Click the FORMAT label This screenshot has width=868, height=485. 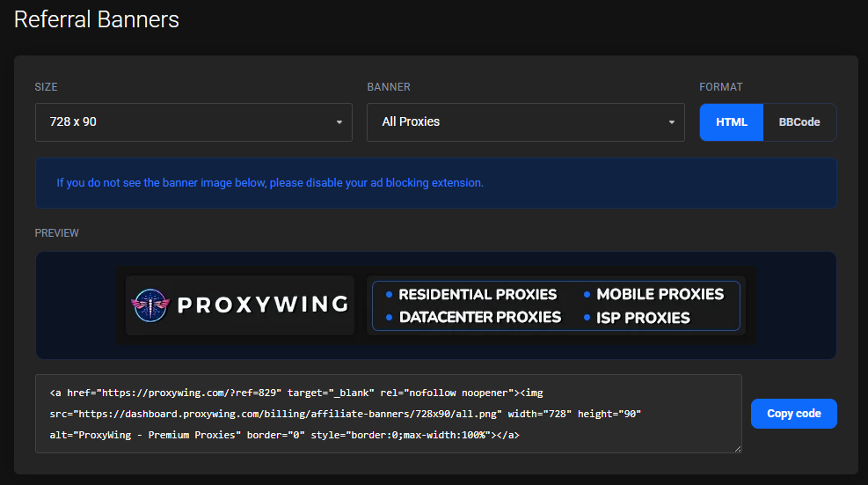coord(721,87)
